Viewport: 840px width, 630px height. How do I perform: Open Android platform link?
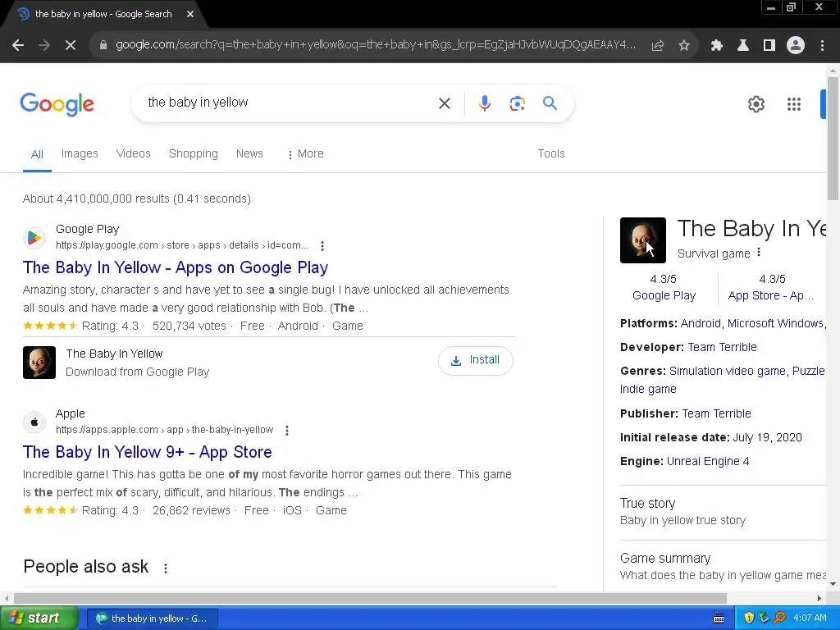701,323
